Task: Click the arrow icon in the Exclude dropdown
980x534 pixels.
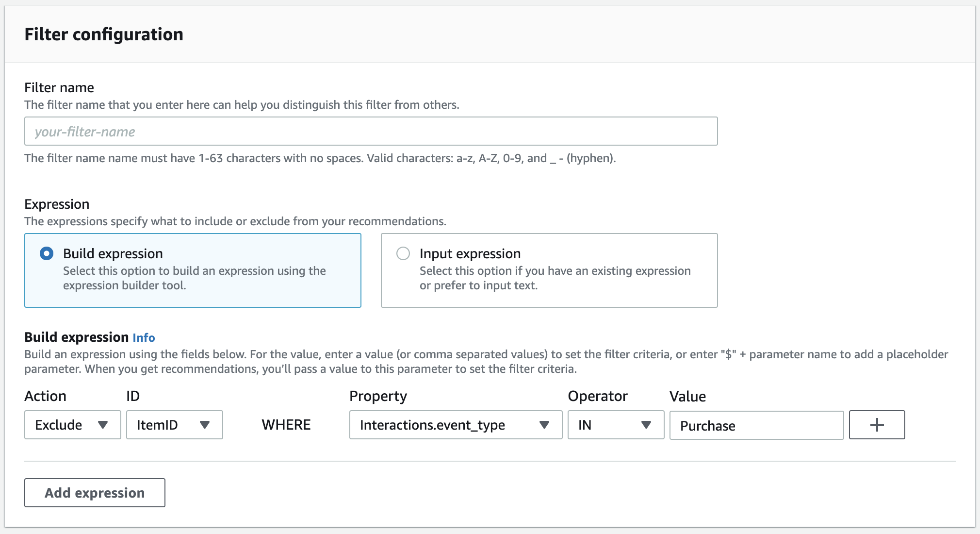Action: point(102,425)
